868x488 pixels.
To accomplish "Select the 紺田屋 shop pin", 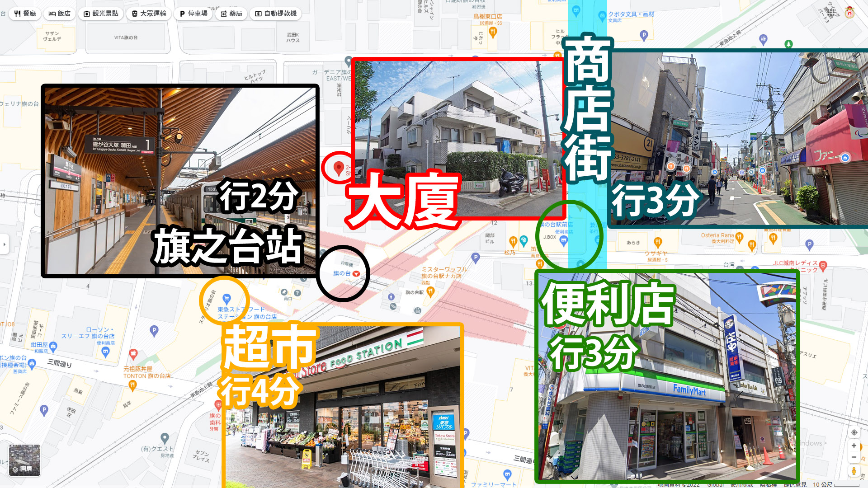I will point(53,347).
